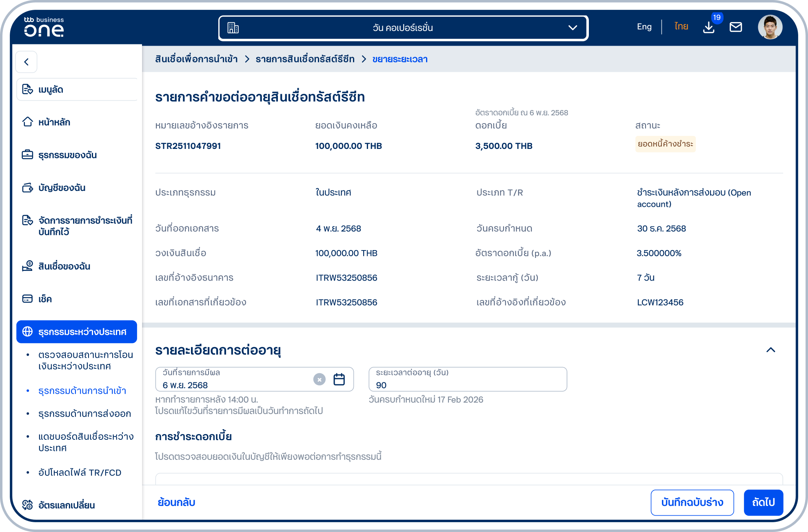This screenshot has width=808, height=532.
Task: Expand the company dropdown chevron
Action: [x=573, y=28]
